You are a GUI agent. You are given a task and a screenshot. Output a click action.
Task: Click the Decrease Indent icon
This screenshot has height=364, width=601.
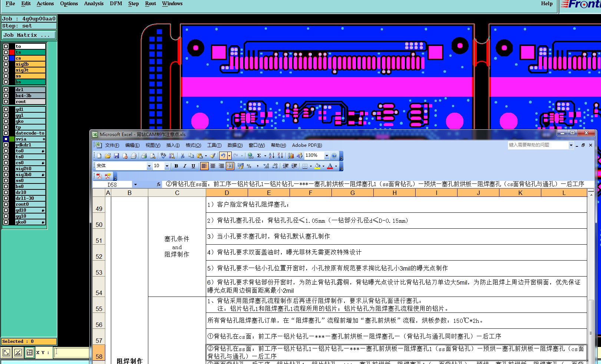click(x=285, y=166)
